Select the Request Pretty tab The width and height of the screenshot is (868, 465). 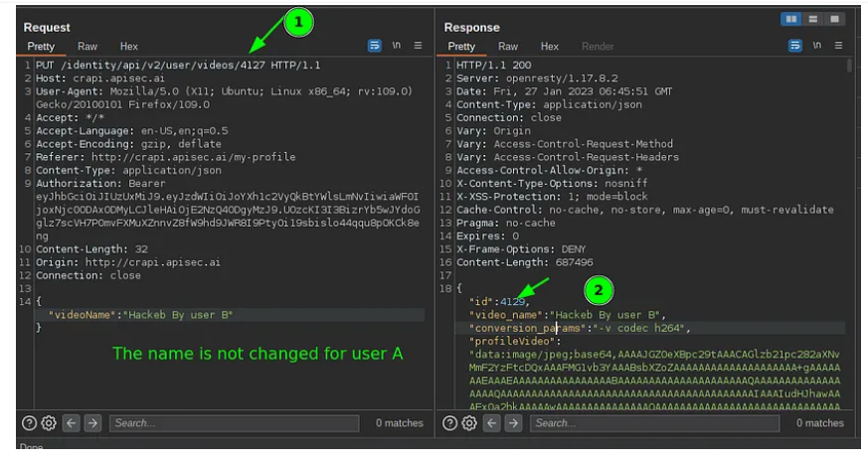[41, 47]
